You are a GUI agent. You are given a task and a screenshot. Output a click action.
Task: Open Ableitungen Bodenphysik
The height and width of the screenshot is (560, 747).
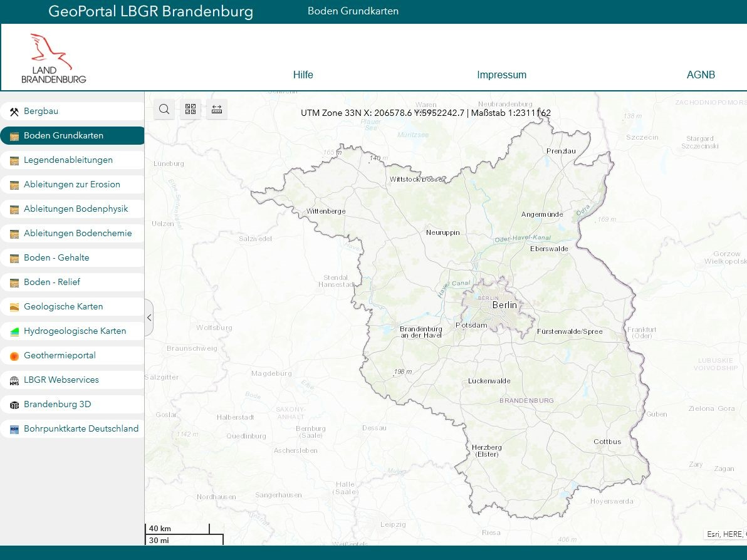72,209
